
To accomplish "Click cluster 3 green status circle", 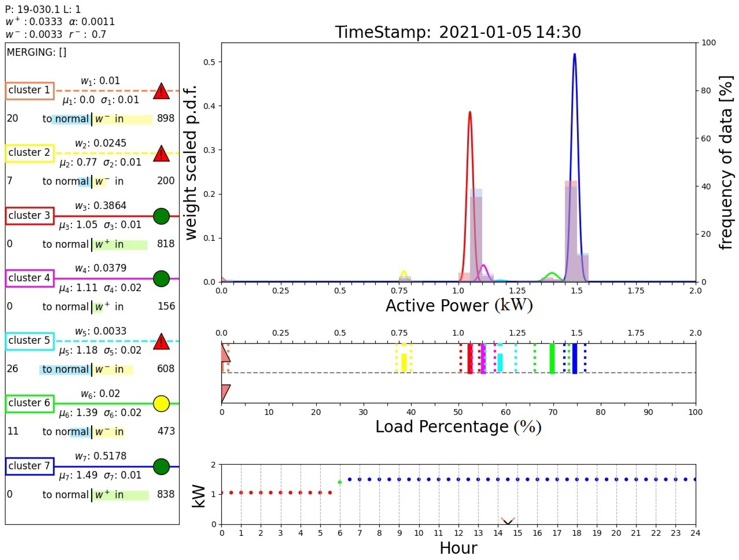I will 161,216.
